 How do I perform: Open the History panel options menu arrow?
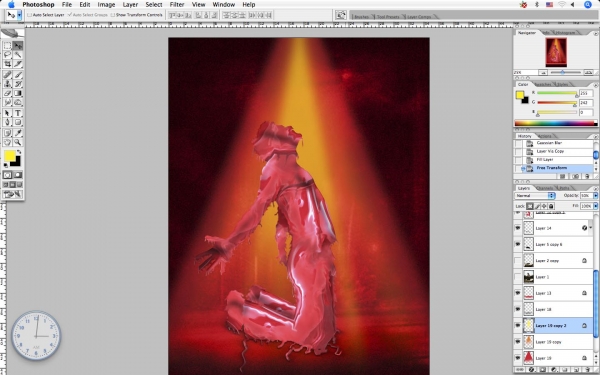(595, 136)
